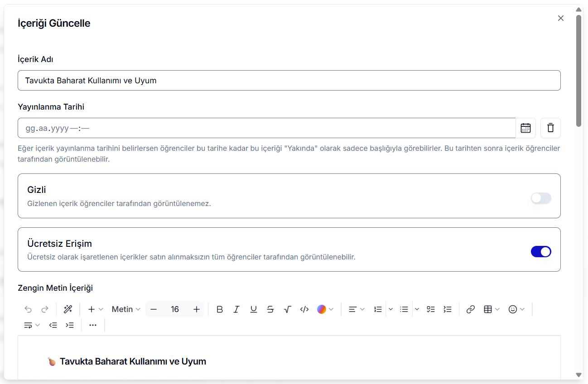Toggle inline code formatting
The width and height of the screenshot is (588, 384).
point(304,309)
